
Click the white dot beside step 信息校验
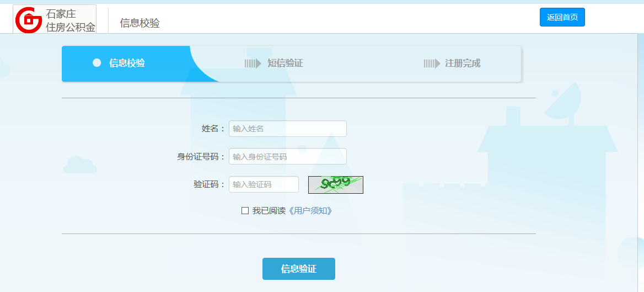click(x=97, y=63)
